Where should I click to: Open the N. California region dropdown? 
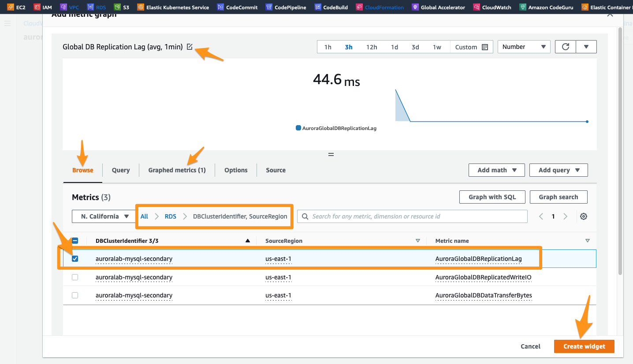(103, 216)
